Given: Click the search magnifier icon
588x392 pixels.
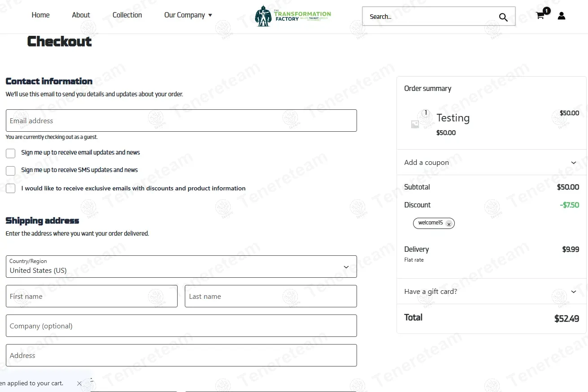Looking at the screenshot, I should coord(503,17).
